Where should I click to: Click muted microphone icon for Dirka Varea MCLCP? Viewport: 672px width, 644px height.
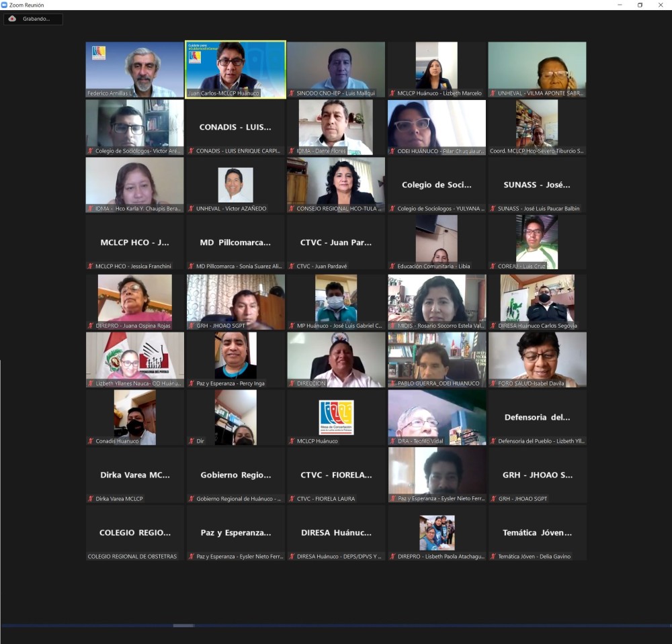click(x=91, y=499)
